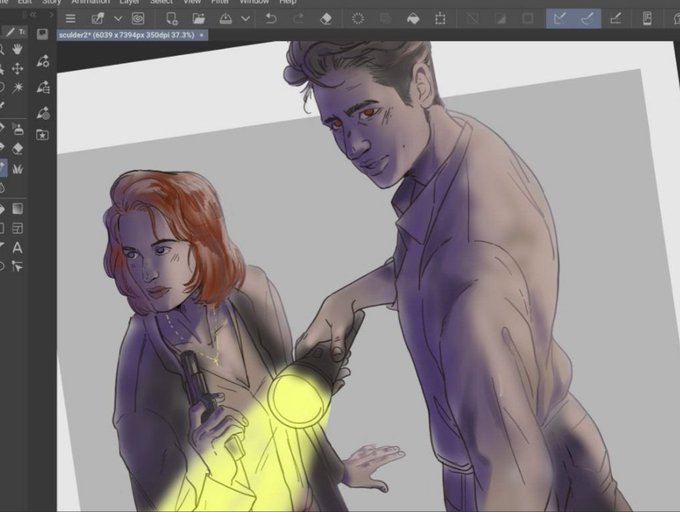Close the sculder2 canvas tab
Viewport: 680px width, 512px height.
pos(202,35)
